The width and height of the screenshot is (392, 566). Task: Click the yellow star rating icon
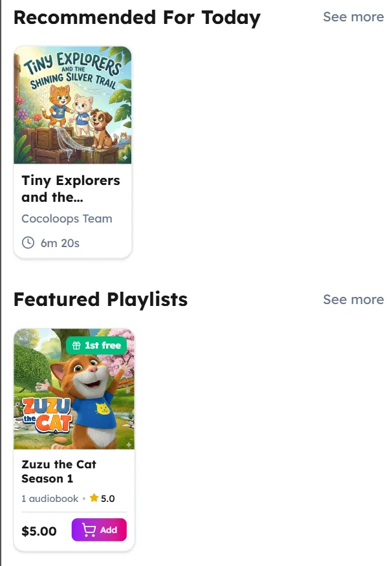point(94,498)
